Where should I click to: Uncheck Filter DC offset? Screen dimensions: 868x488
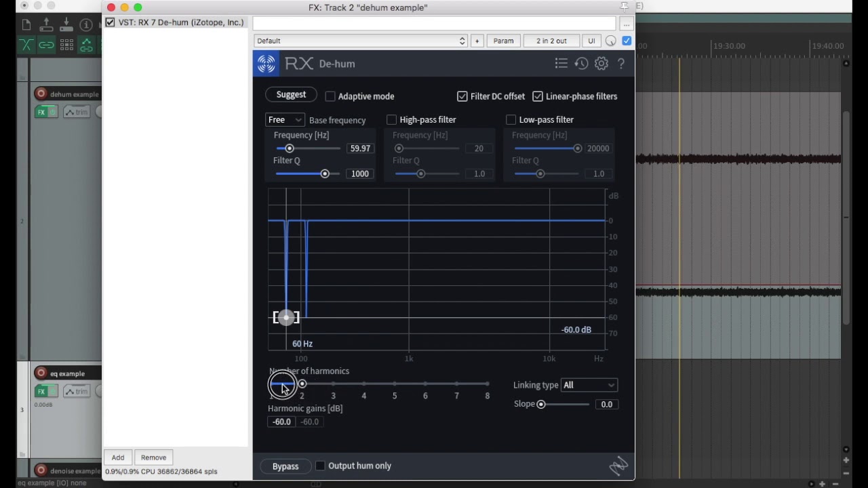[462, 96]
